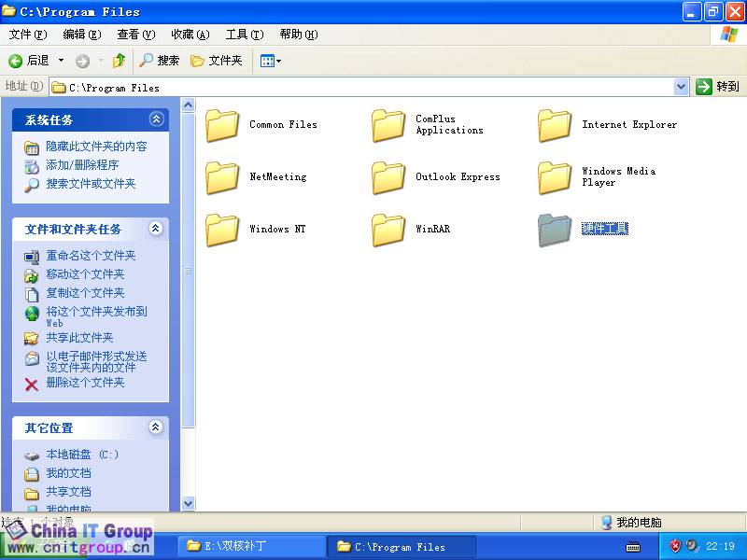Click the 转到 go button
The width and height of the screenshot is (747, 560).
pyautogui.click(x=717, y=87)
